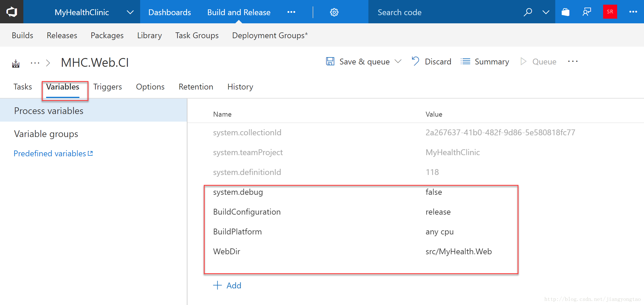Edit the BuildPlatform value any cpu
644x305 pixels.
[x=439, y=232]
